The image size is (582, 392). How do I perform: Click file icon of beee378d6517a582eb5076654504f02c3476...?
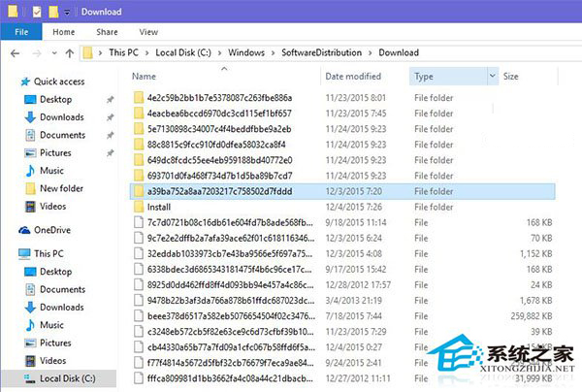[139, 316]
